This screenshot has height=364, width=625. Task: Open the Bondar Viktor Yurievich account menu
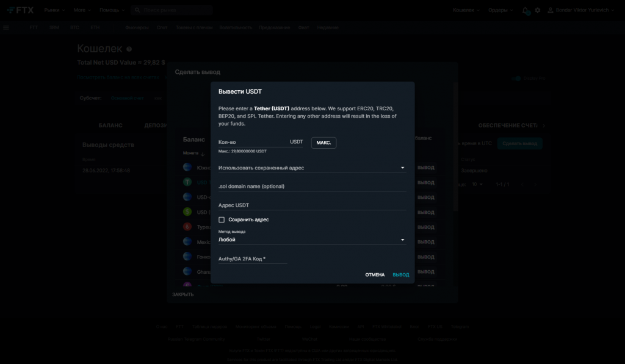coord(582,10)
